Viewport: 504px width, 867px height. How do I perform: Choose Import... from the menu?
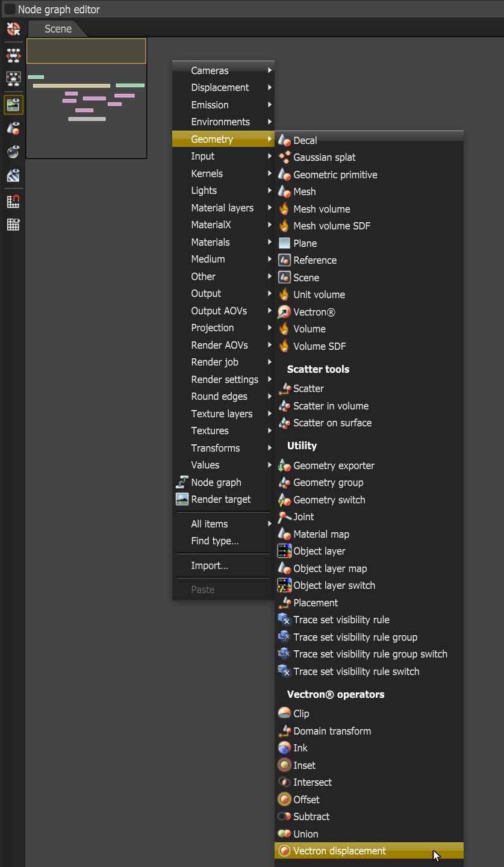(223, 565)
